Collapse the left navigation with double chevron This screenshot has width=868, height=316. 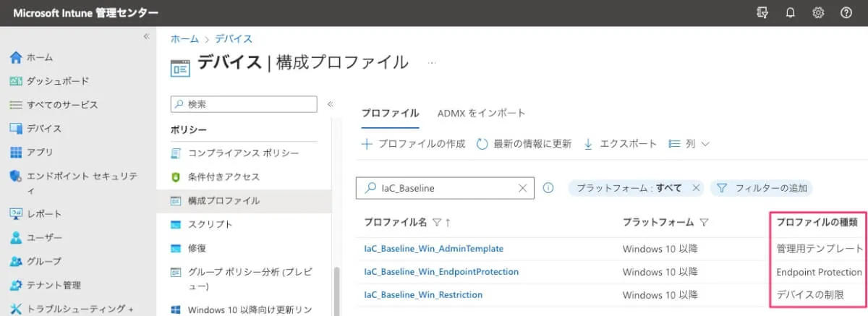click(x=146, y=36)
